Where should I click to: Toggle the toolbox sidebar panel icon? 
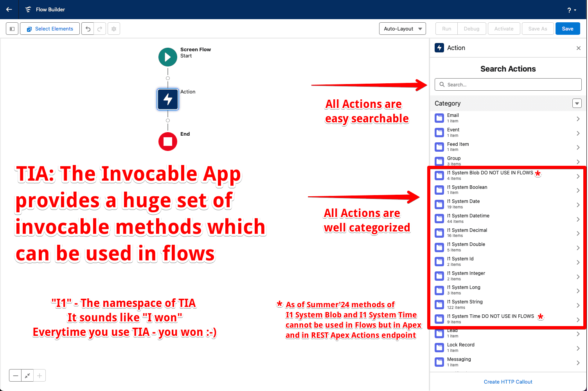[12, 29]
